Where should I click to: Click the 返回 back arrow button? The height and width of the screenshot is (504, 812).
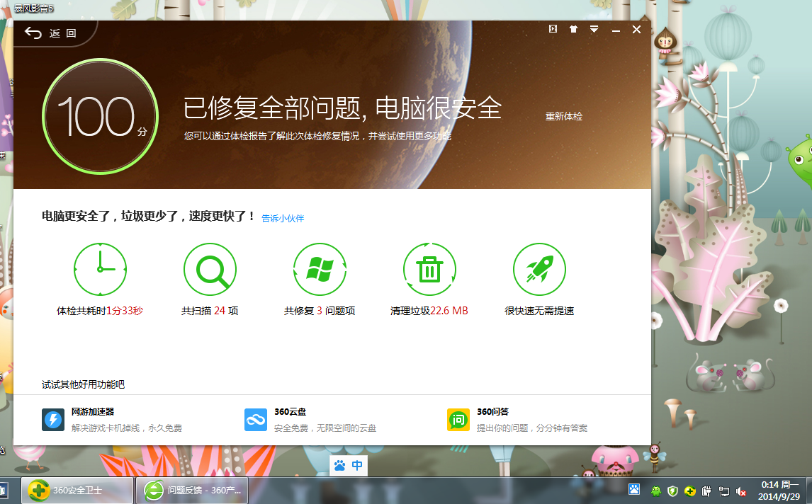[50, 33]
